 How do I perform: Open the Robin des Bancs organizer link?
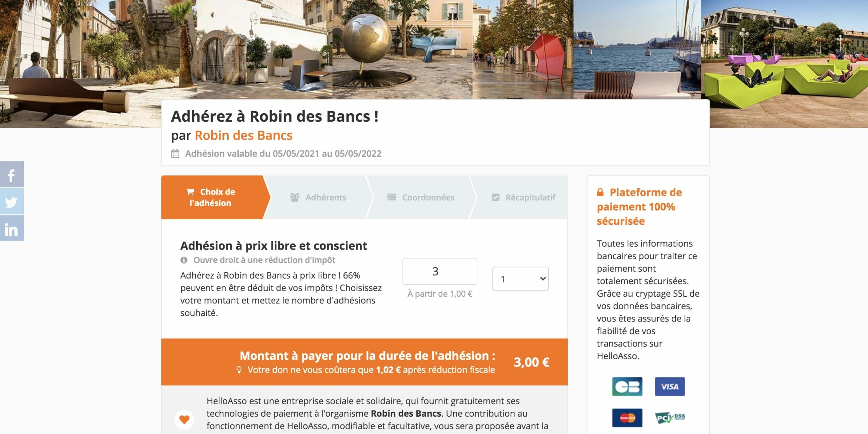click(x=243, y=135)
